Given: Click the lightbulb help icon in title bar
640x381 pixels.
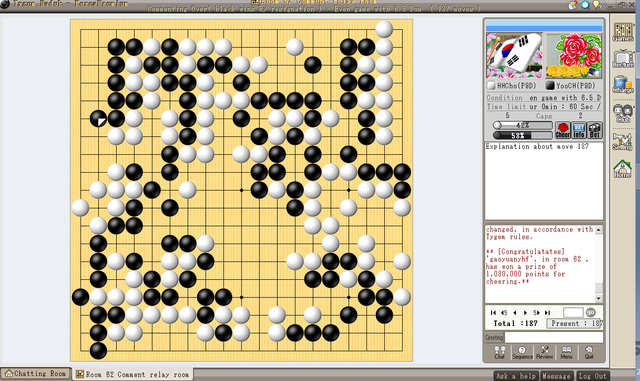Looking at the screenshot, I should click(x=597, y=4).
